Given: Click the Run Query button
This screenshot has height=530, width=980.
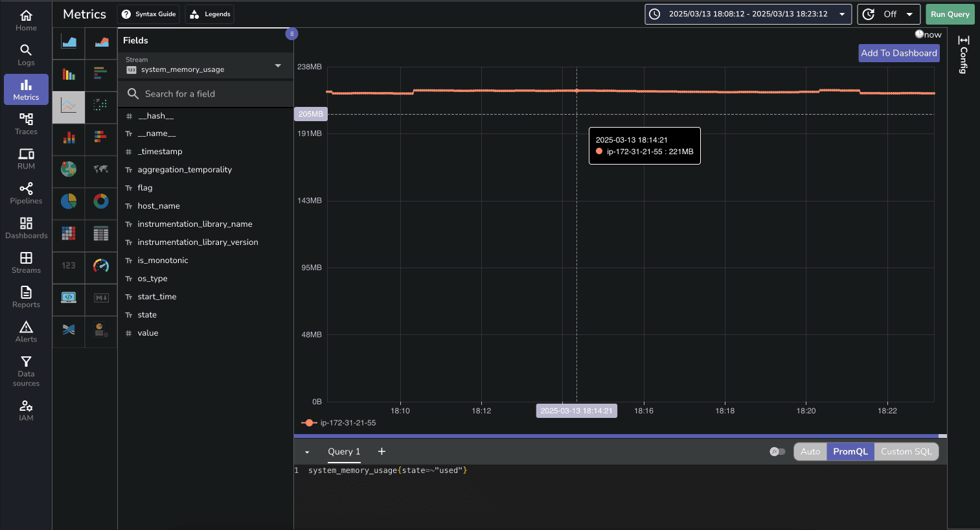Looking at the screenshot, I should pyautogui.click(x=950, y=14).
